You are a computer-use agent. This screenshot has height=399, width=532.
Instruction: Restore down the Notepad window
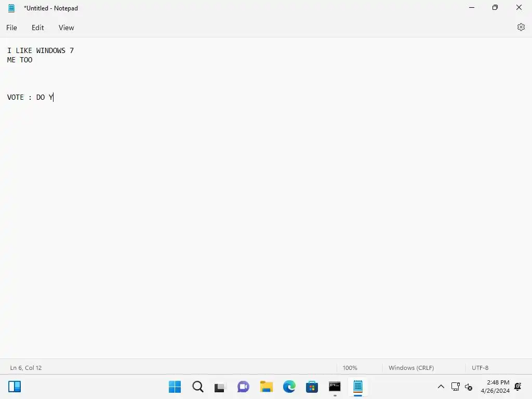pyautogui.click(x=495, y=7)
